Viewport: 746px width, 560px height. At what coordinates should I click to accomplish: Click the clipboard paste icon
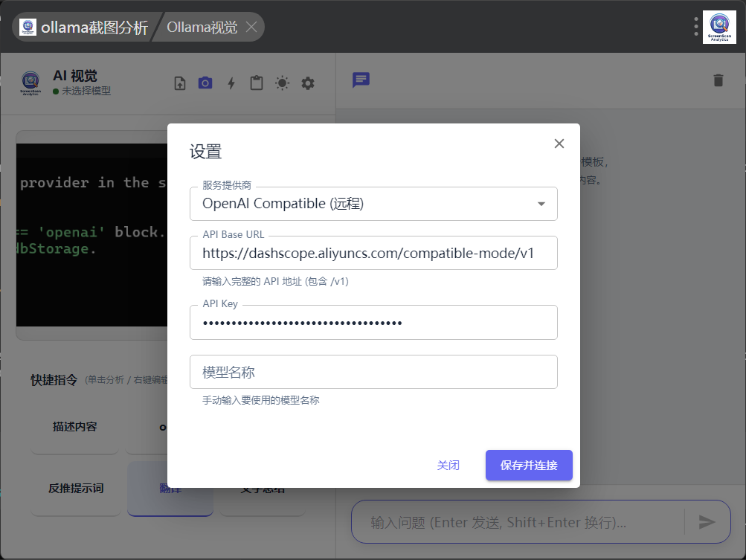tap(257, 83)
